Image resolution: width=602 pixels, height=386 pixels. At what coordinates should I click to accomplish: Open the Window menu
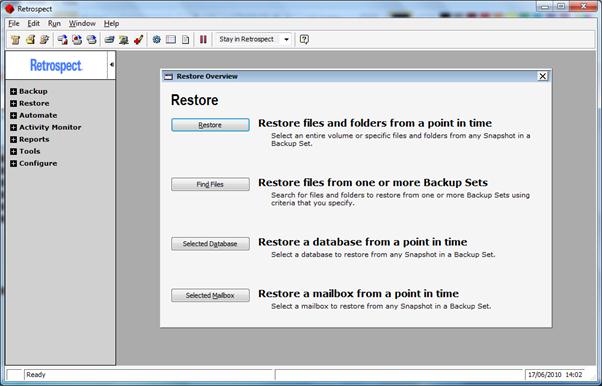[82, 23]
